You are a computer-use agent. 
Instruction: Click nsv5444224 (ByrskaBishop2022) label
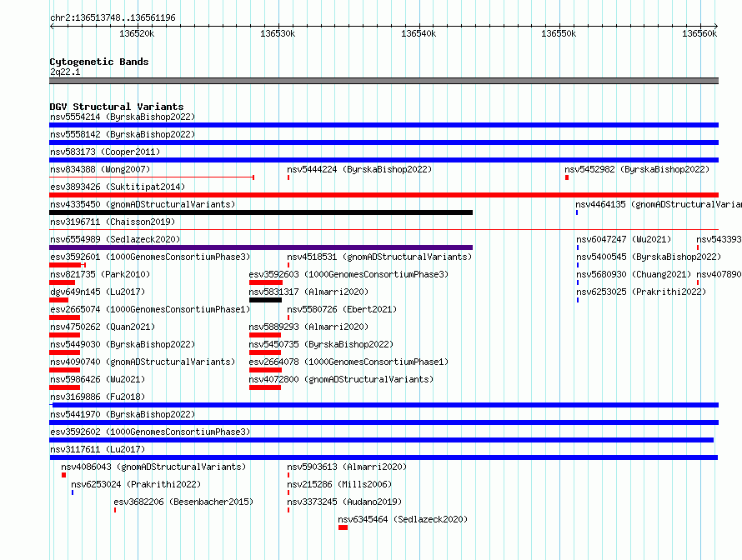[359, 169]
